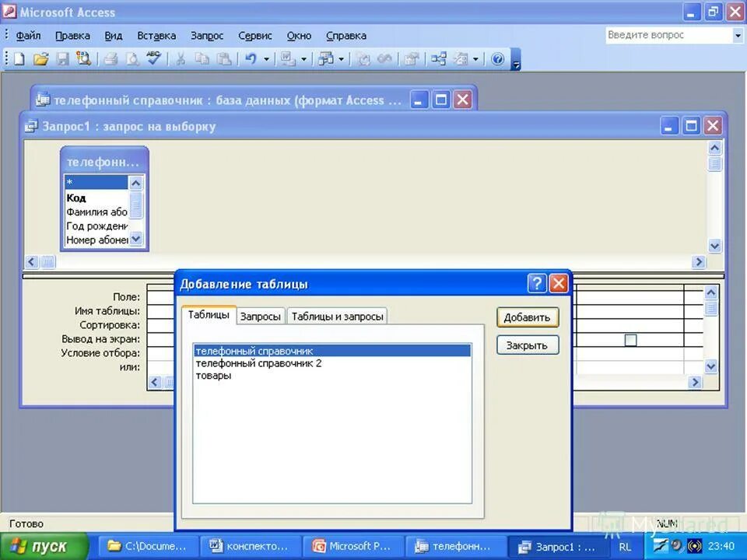This screenshot has height=560, width=747.
Task: Click the Добавить button
Action: pyautogui.click(x=527, y=317)
